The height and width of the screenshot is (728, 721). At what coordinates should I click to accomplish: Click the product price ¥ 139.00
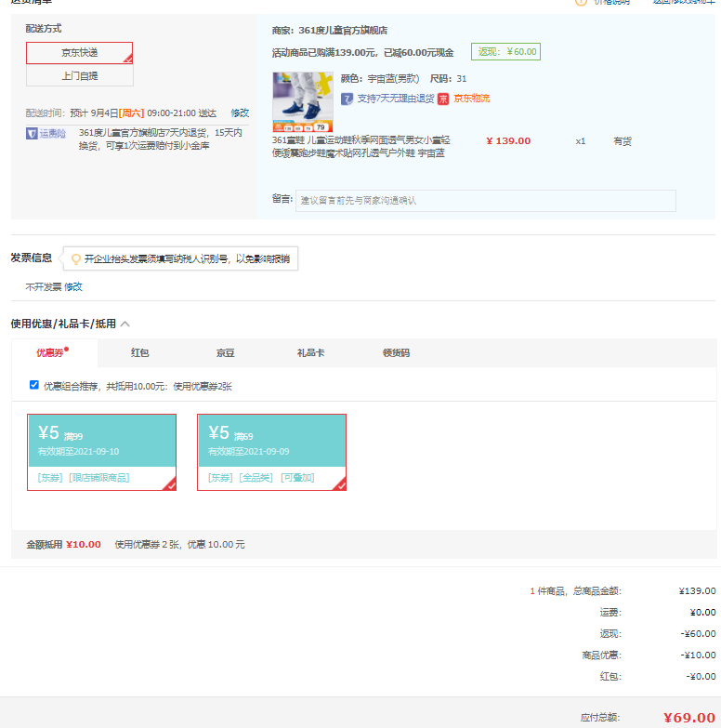coord(508,141)
